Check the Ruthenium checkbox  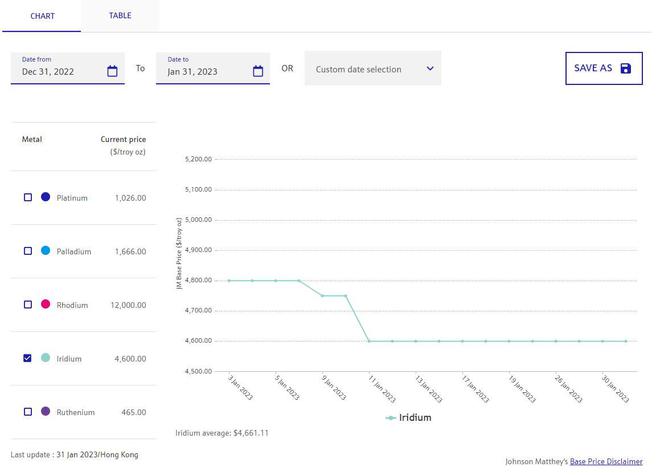28,412
